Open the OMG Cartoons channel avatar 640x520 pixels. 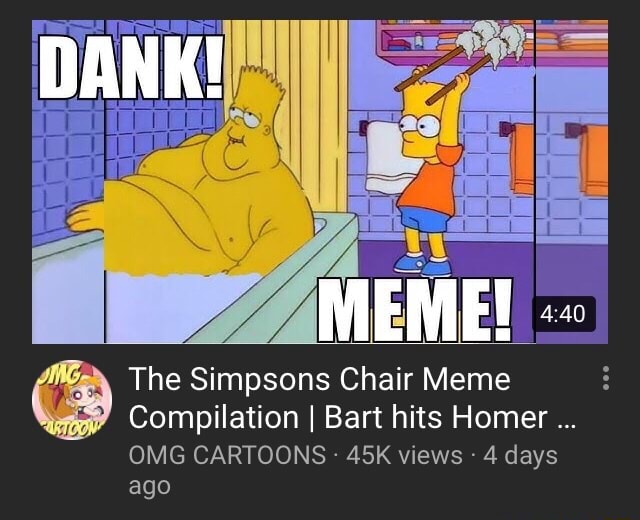[x=72, y=400]
